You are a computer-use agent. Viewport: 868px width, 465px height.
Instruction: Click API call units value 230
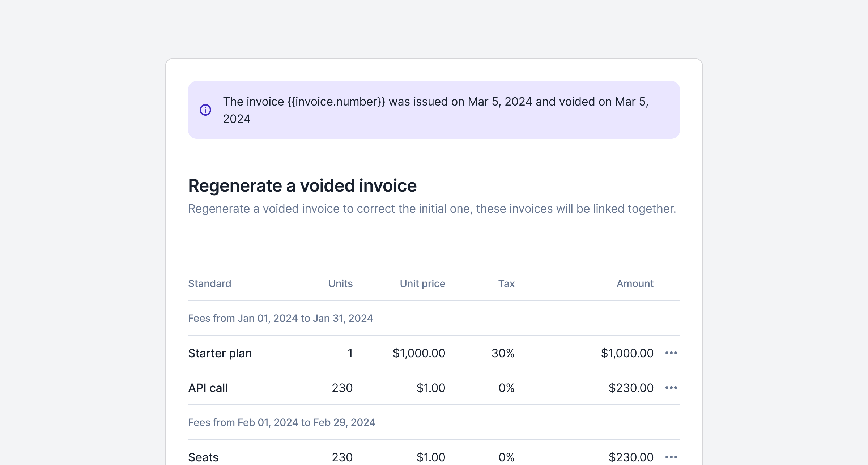342,388
